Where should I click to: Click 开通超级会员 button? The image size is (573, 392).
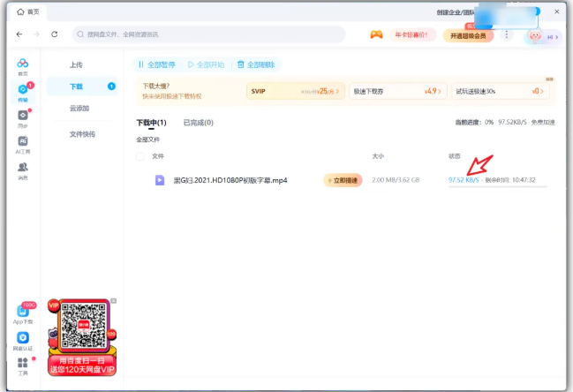[468, 36]
